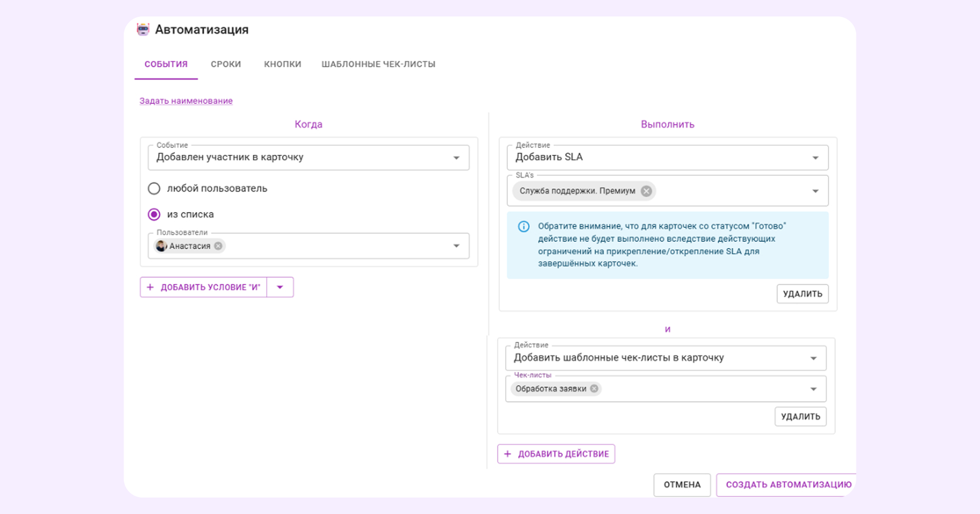
Task: Expand the Событие dropdown
Action: pyautogui.click(x=456, y=158)
